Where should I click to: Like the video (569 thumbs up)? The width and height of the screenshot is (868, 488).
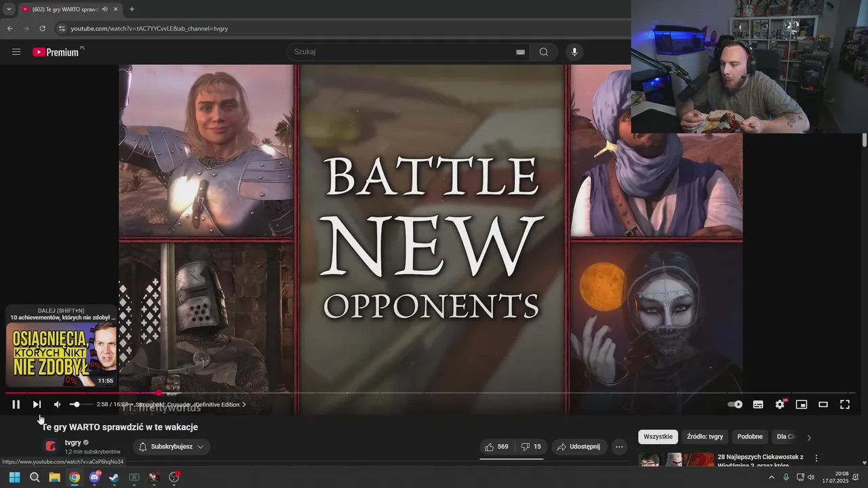point(496,447)
